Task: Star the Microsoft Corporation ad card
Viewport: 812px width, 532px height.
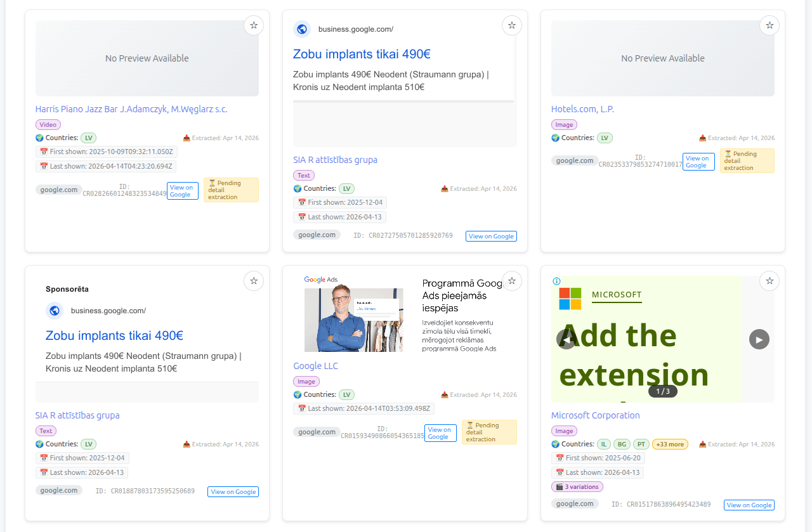Action: click(769, 280)
